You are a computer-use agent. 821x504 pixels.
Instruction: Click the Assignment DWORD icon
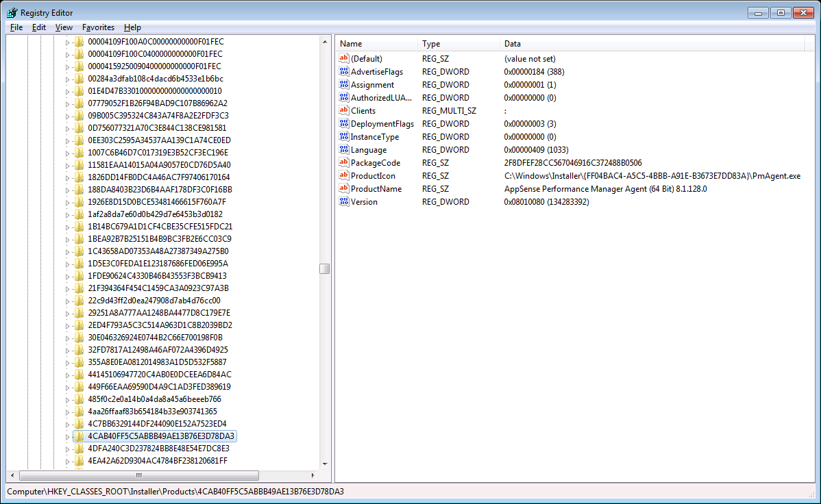pos(344,85)
